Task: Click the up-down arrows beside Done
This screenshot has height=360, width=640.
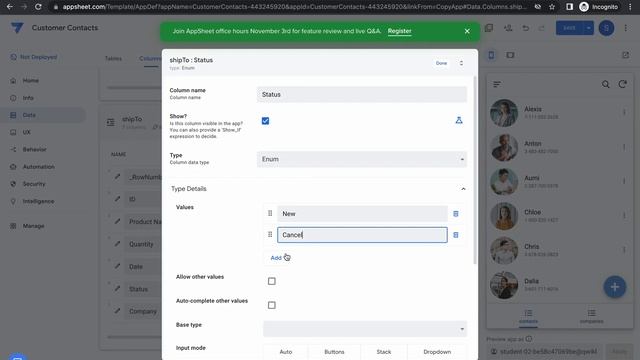Action: [461, 63]
